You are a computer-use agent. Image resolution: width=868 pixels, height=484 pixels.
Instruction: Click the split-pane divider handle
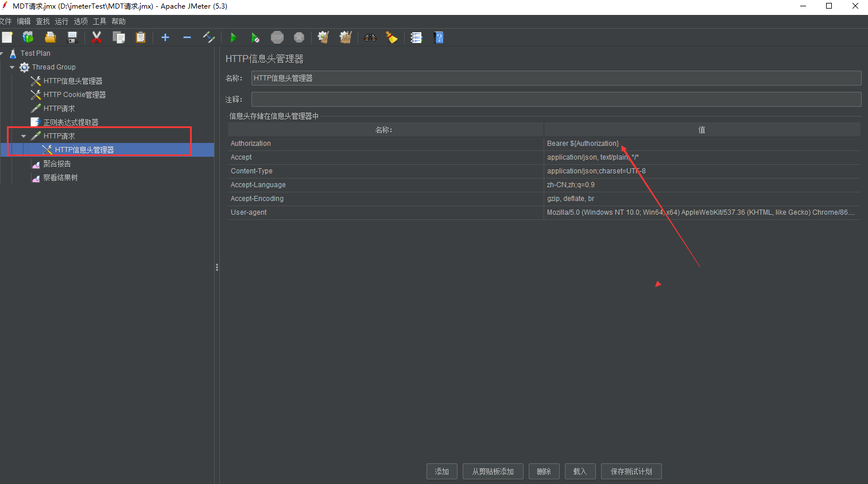[x=217, y=268]
